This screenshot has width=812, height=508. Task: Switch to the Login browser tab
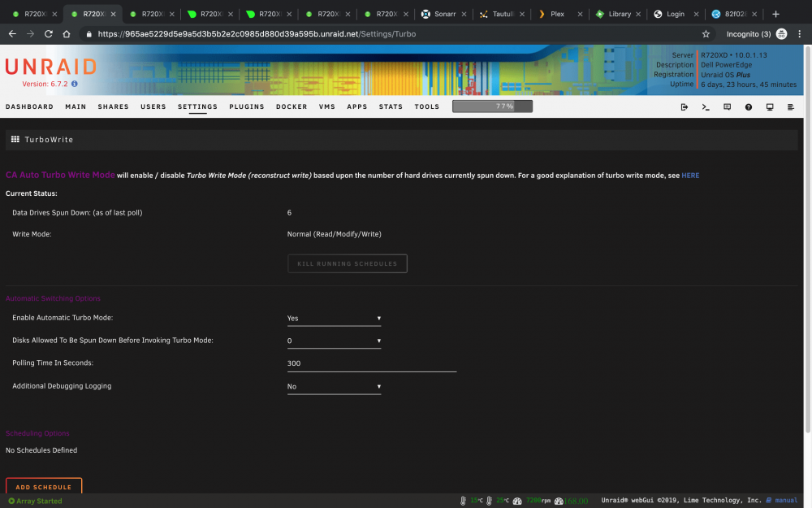(676, 14)
